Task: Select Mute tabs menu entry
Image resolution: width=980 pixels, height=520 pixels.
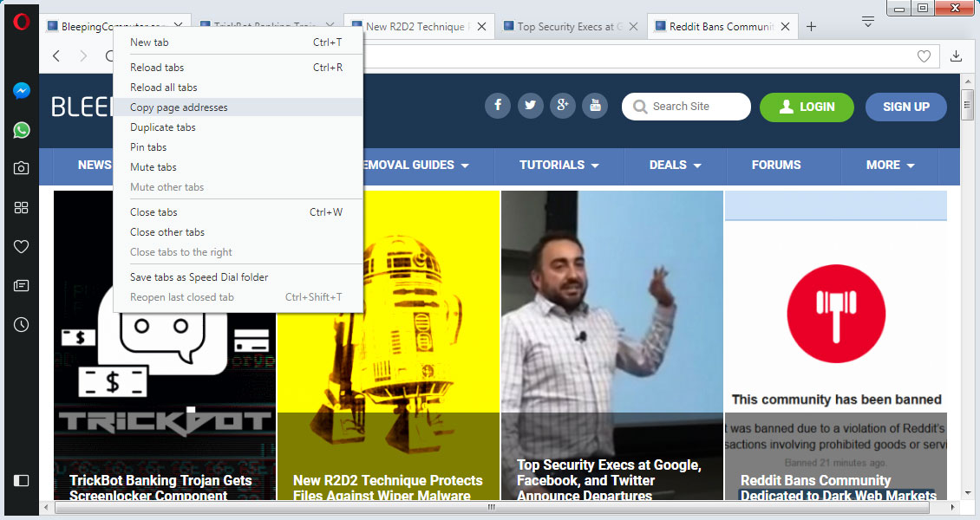Action: 238,167
